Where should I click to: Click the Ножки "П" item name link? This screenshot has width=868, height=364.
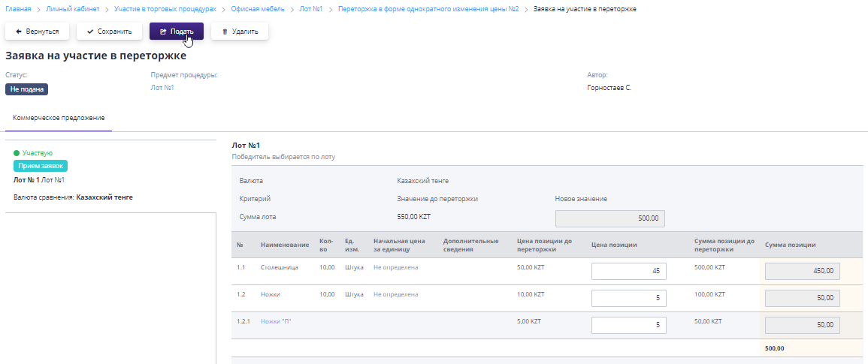pyautogui.click(x=276, y=321)
